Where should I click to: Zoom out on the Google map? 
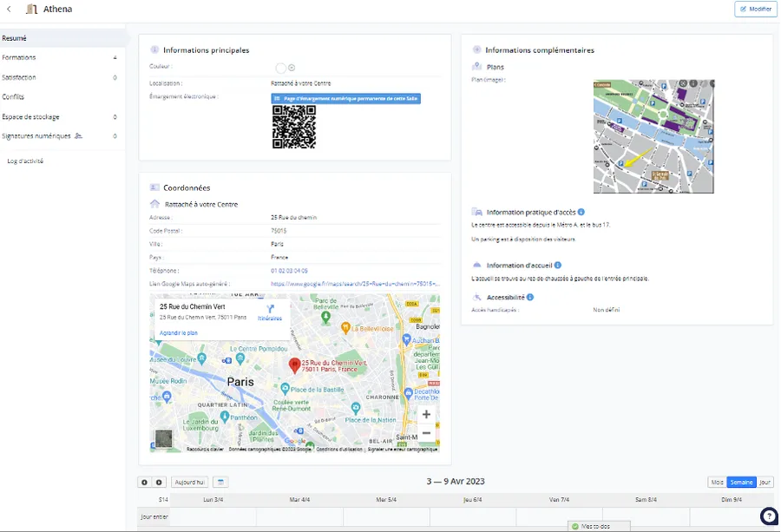click(426, 432)
